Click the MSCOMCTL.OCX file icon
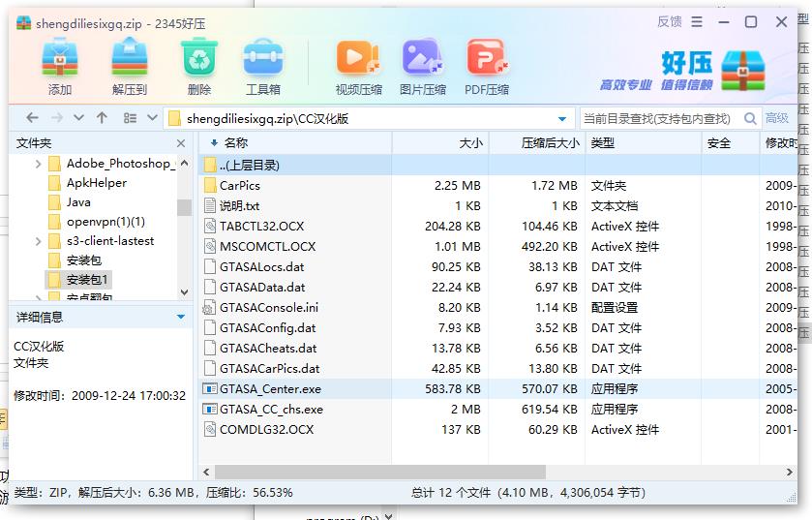Viewport: 812px width, 520px height. point(210,247)
